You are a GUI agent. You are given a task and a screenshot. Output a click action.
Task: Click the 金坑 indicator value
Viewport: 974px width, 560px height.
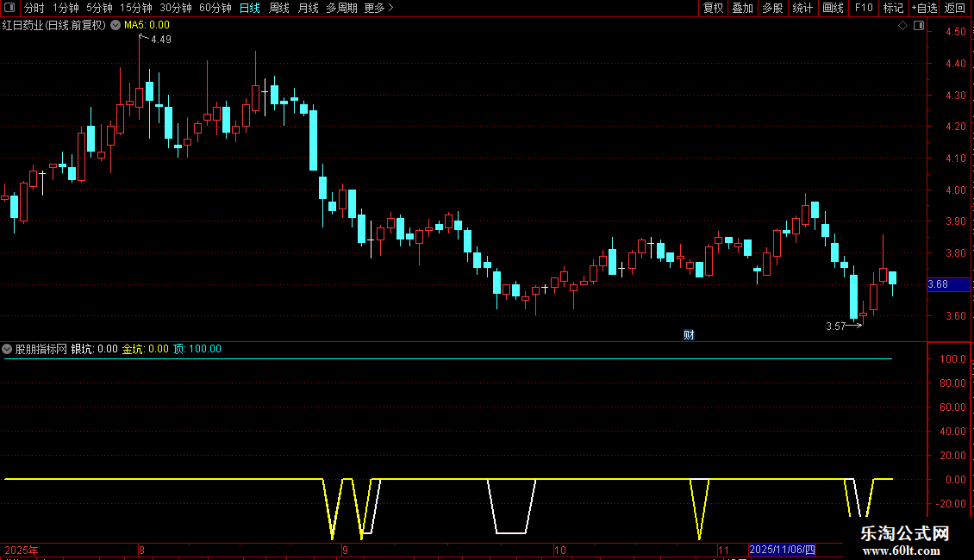point(146,349)
